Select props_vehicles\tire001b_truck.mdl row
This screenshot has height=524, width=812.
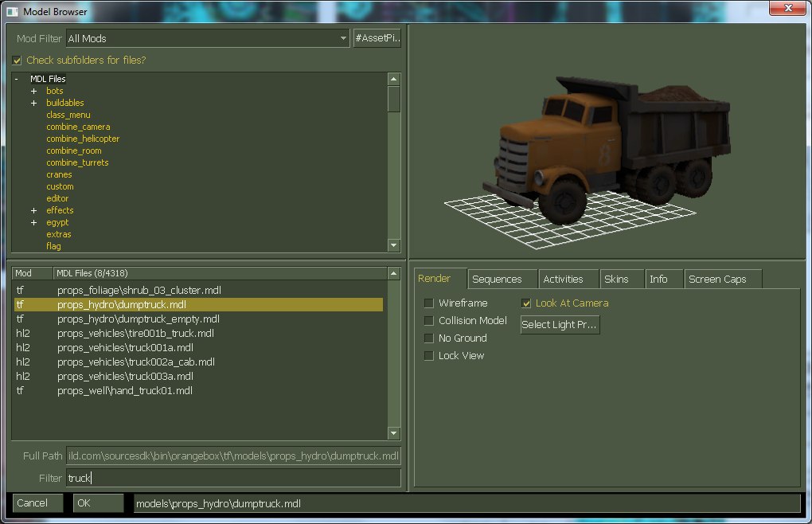click(x=199, y=334)
